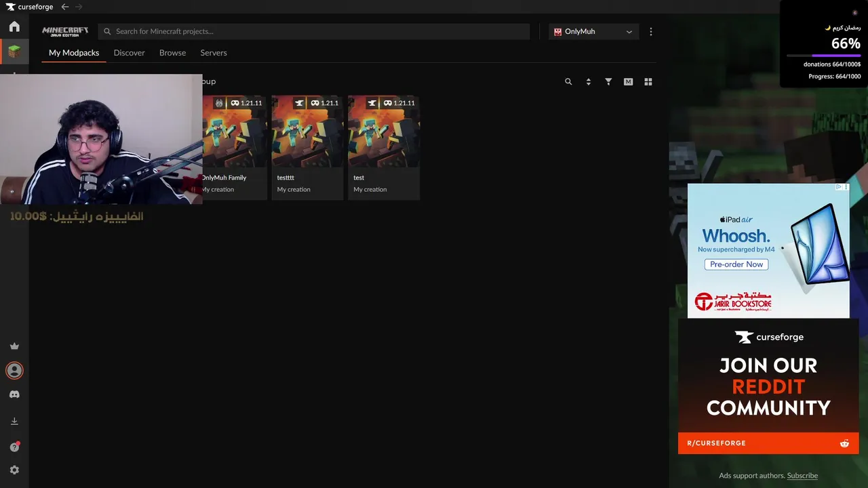Select the Minecraft grass block game icon
Screen dimensions: 868x488
coord(14,51)
